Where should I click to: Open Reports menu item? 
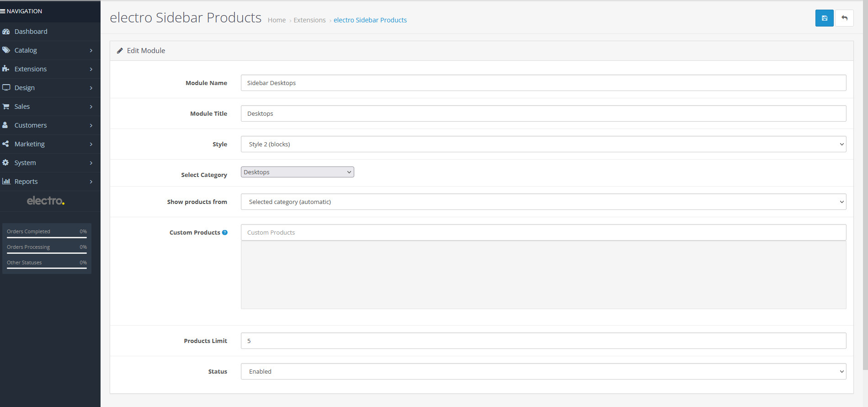tap(50, 182)
